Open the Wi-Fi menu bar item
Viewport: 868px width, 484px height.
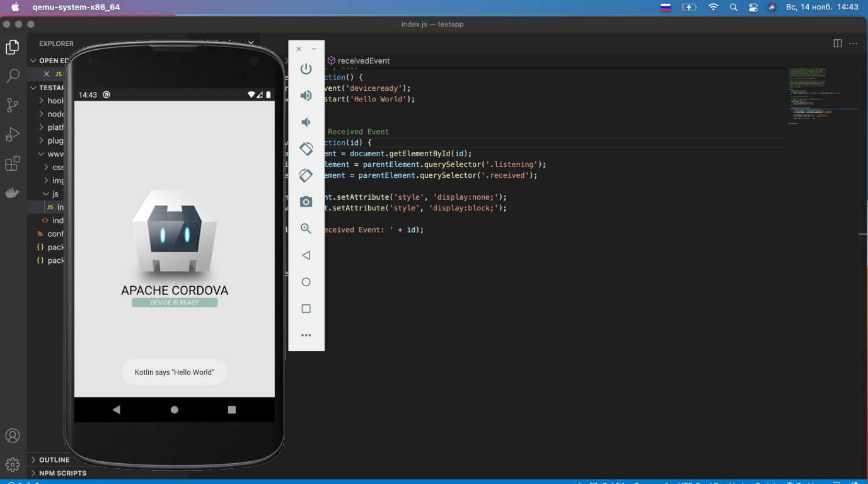point(713,7)
